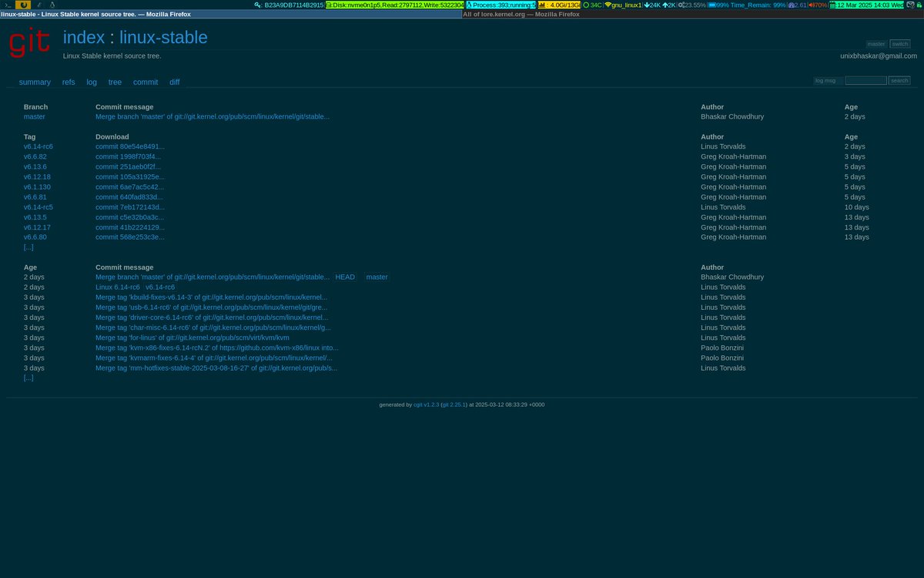Click the 70% volume indicator
This screenshot has height=578, width=924.
click(x=818, y=5)
